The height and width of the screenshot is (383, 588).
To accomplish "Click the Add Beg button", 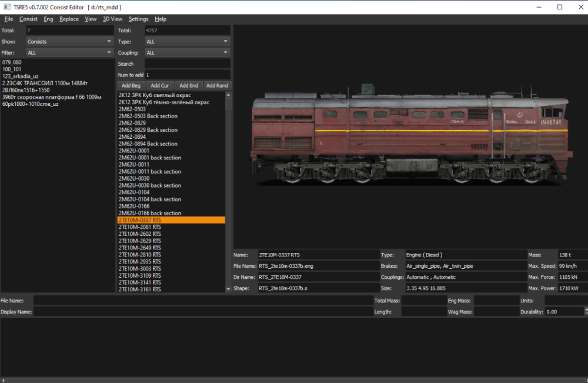I will pyautogui.click(x=131, y=86).
